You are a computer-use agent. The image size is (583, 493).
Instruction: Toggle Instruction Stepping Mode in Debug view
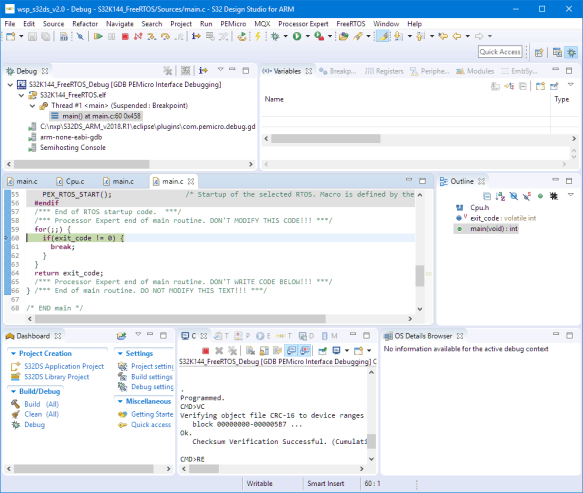(x=203, y=70)
